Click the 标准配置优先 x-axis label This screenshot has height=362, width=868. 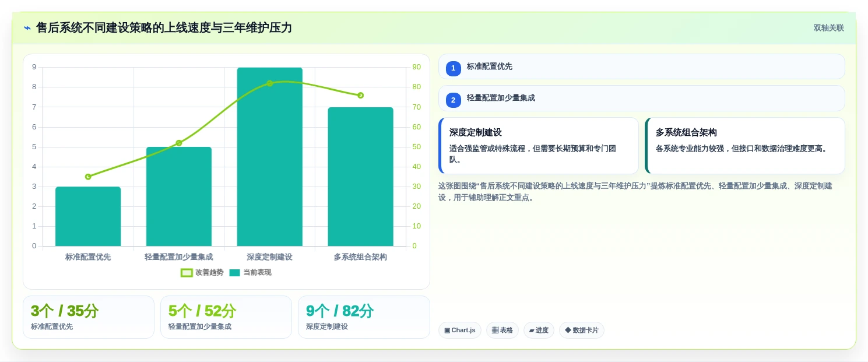(x=88, y=257)
